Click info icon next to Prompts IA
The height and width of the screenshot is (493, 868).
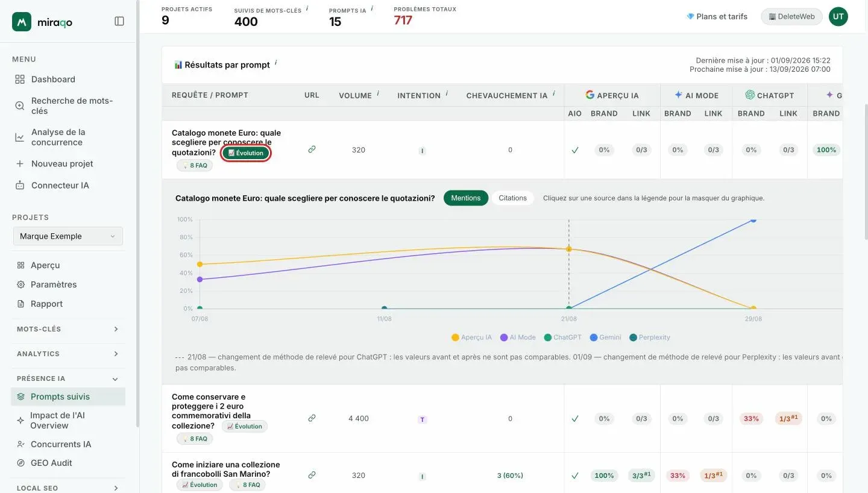click(x=372, y=8)
